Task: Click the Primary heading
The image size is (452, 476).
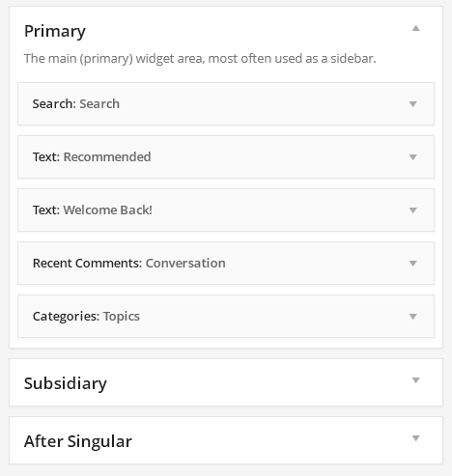Action: (55, 32)
